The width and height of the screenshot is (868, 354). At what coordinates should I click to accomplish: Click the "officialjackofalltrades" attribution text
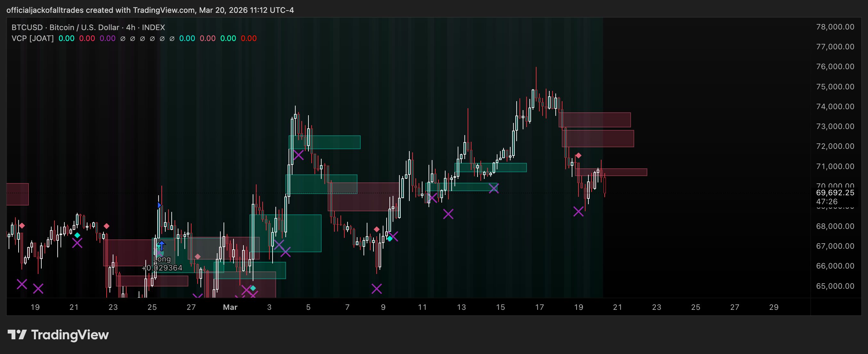click(x=45, y=10)
